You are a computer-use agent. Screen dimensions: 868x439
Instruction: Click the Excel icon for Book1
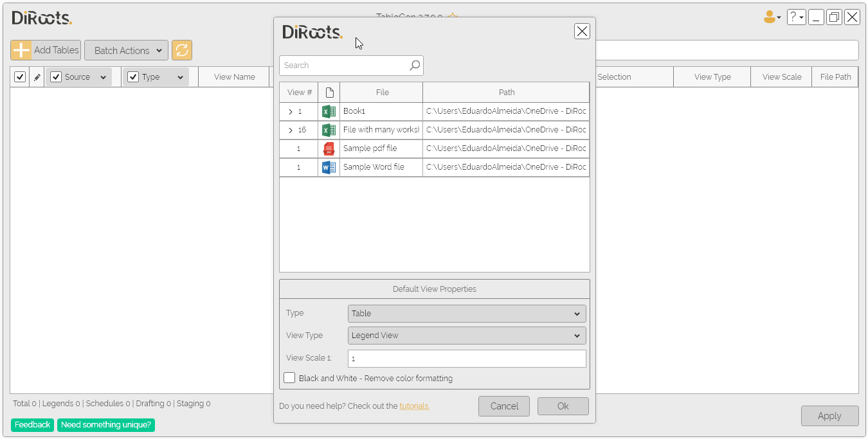(329, 111)
